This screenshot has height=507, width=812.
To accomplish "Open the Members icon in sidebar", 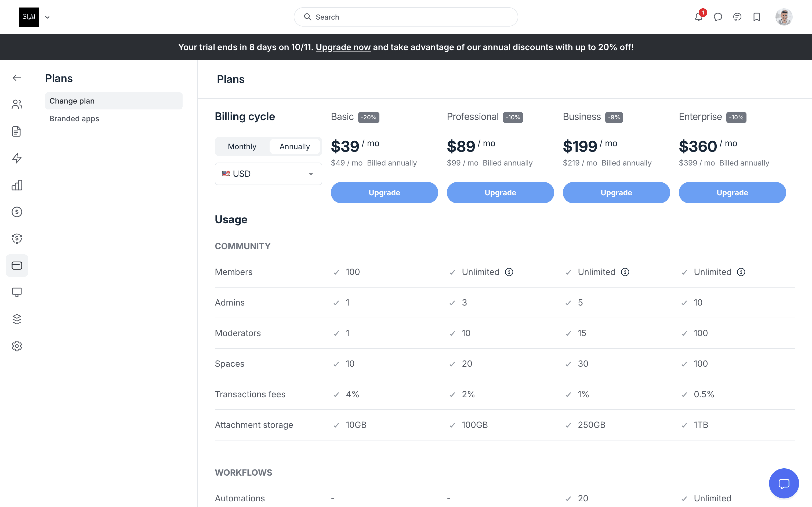I will point(17,104).
